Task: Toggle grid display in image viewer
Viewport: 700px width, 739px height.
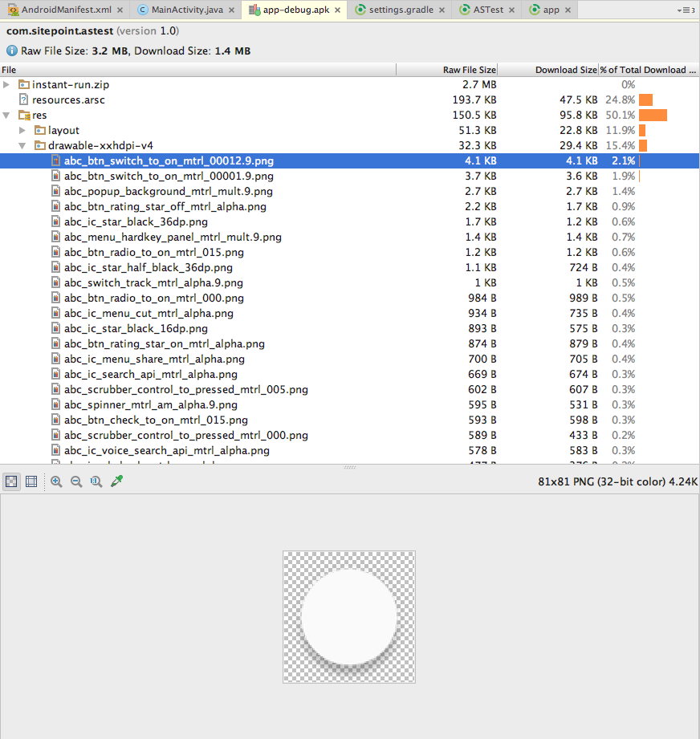Action: (31, 481)
